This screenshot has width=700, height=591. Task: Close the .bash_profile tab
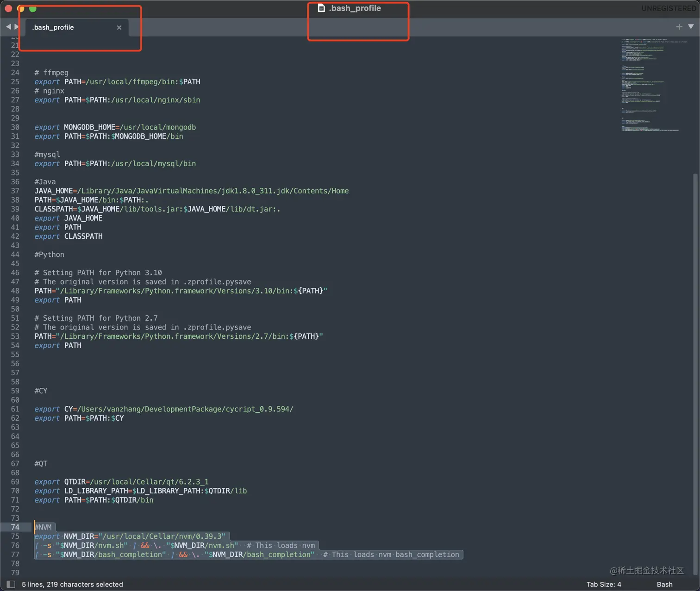pos(119,27)
